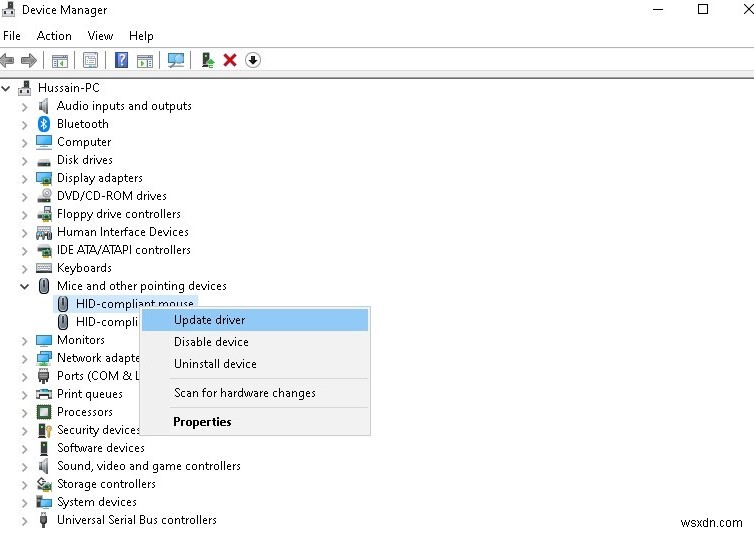Open the Help menu

click(141, 36)
